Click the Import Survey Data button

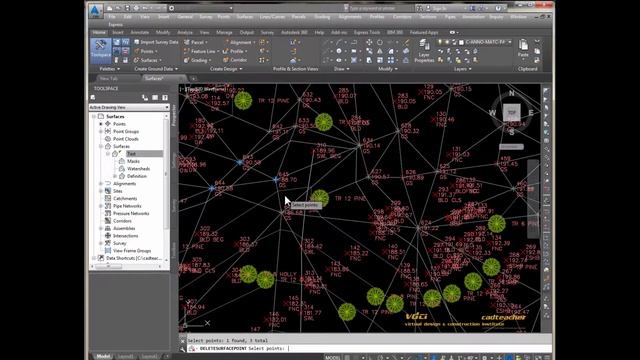156,42
